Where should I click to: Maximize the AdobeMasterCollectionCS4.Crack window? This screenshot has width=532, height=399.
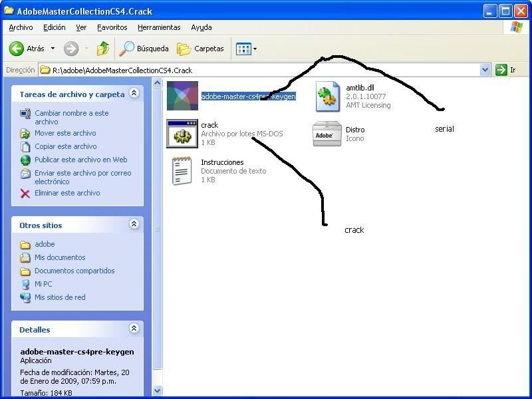[505, 11]
